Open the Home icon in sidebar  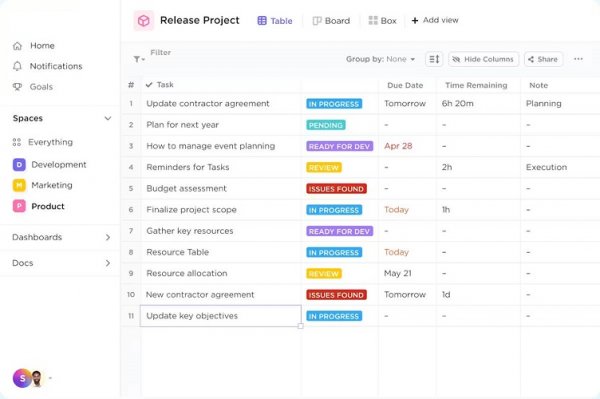click(x=17, y=46)
